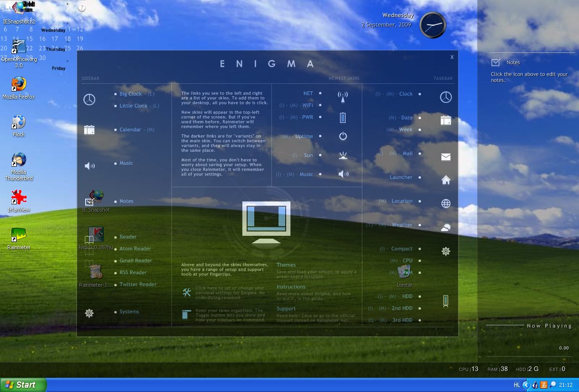Load the Systems skin

(x=129, y=312)
